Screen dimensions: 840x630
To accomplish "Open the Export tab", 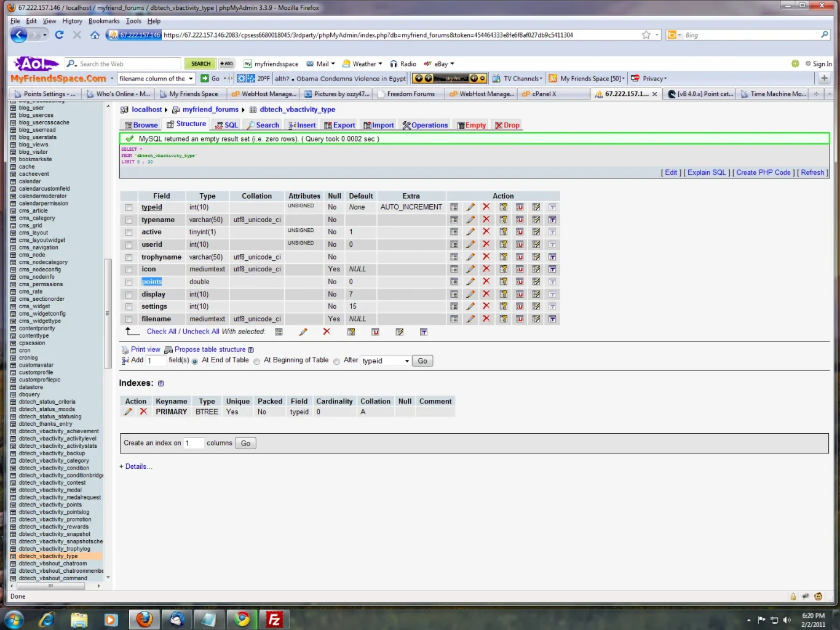I will [x=339, y=125].
